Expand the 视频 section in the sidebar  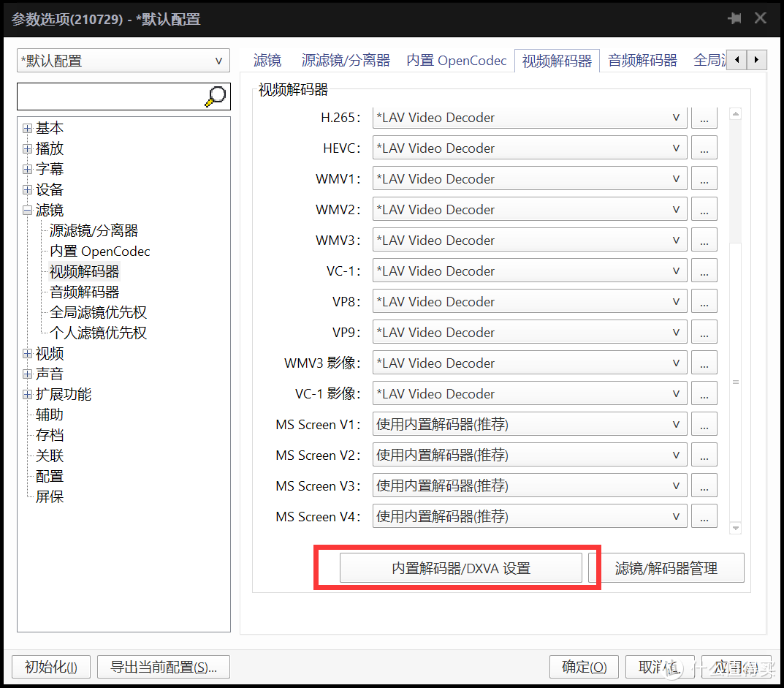coord(26,353)
